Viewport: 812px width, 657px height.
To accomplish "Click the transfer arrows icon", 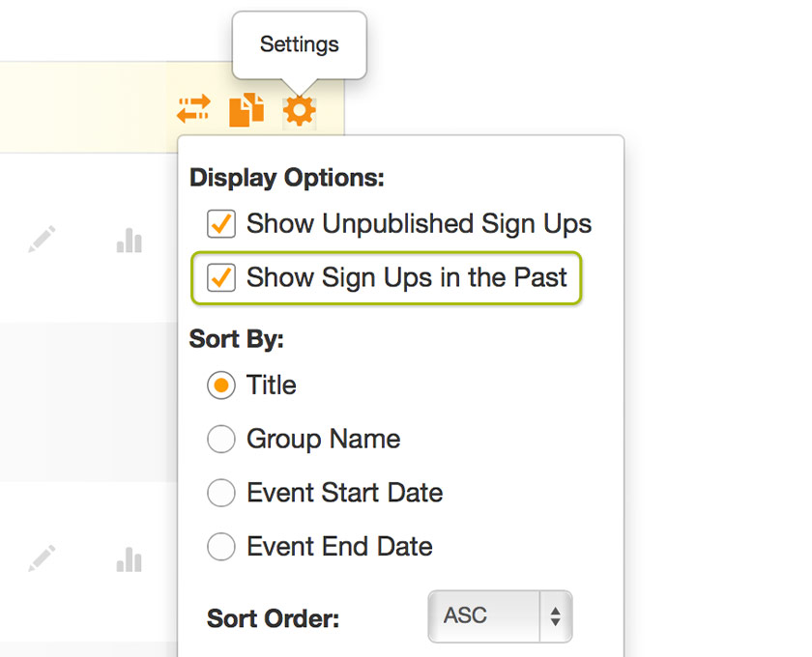I will coord(192,108).
